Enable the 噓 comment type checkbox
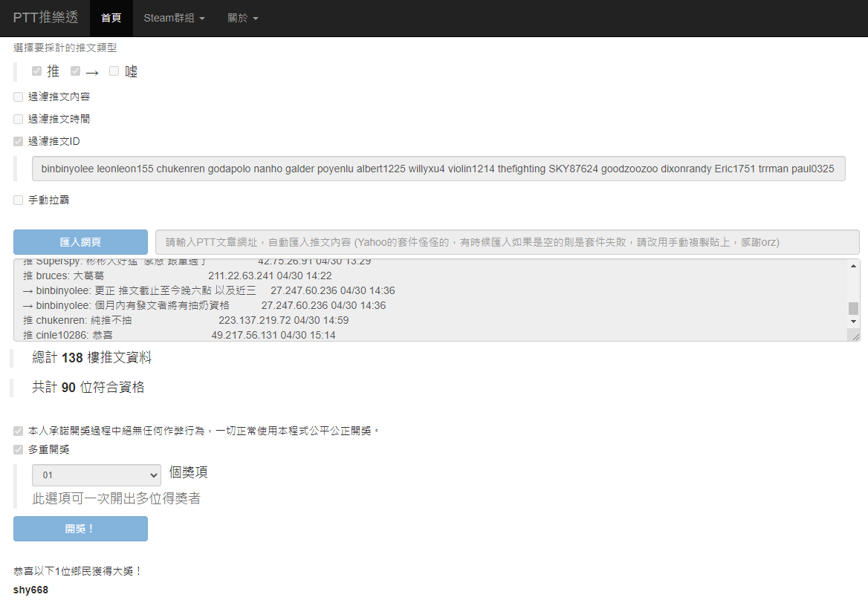Screen dimensions: 868x603 point(114,71)
